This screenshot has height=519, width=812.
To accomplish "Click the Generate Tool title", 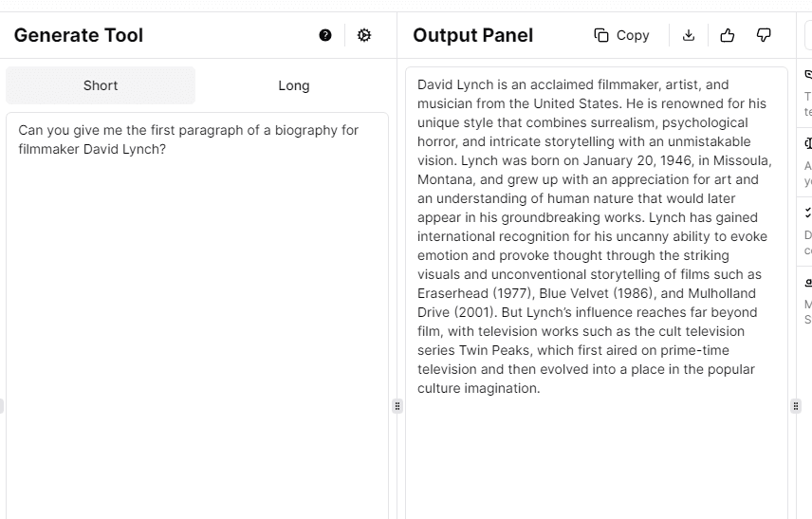I will [x=79, y=35].
